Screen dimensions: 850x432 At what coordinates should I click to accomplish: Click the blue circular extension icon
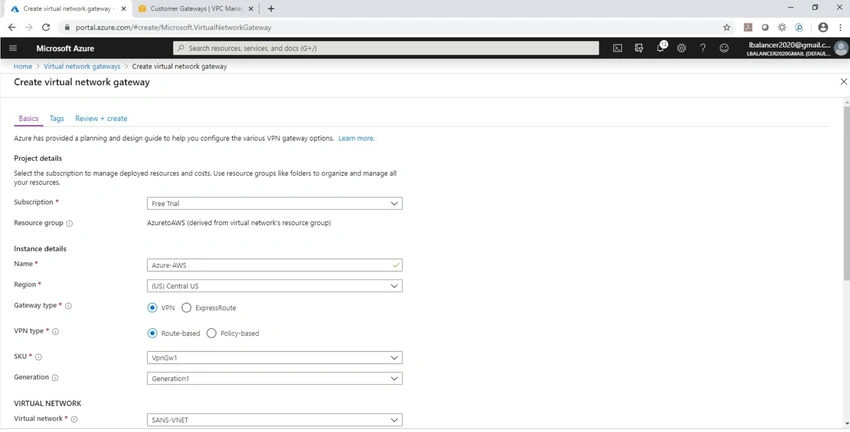tap(799, 27)
